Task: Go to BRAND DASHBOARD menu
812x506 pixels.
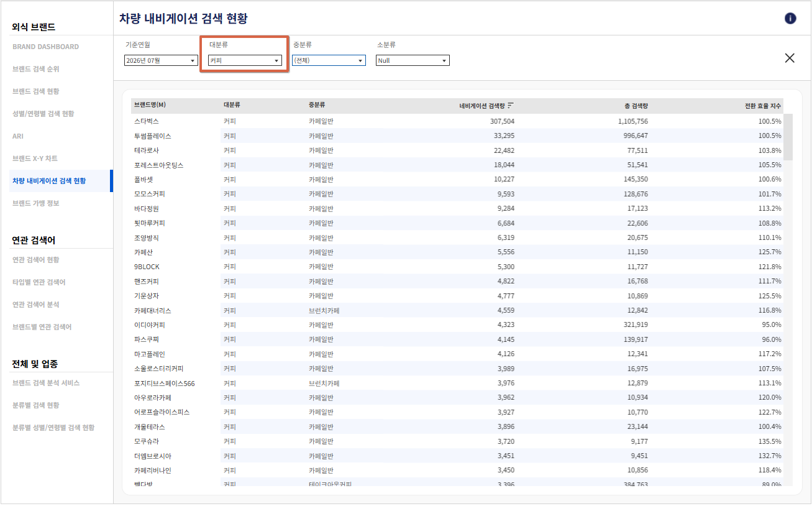Action: pyautogui.click(x=45, y=47)
